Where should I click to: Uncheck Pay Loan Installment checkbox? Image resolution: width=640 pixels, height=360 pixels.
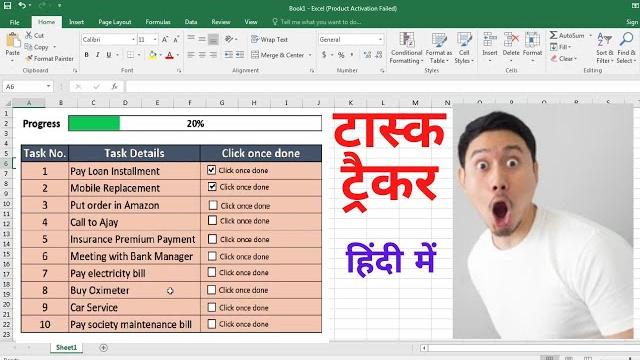point(211,170)
